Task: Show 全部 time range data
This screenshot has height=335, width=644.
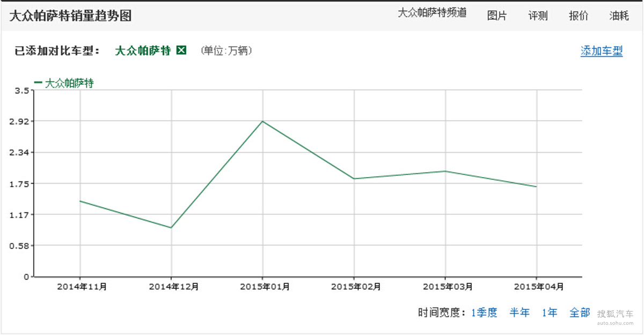Action: pyautogui.click(x=580, y=312)
